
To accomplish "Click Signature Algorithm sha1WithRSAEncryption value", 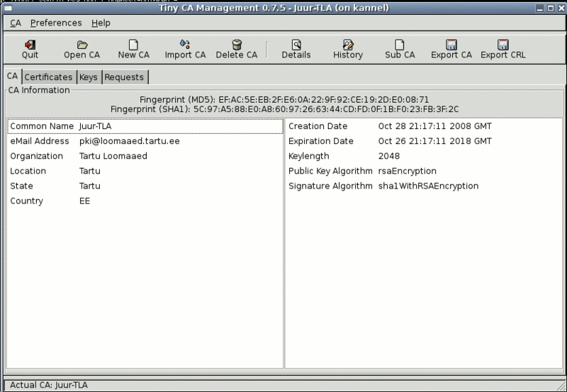I will click(x=428, y=186).
